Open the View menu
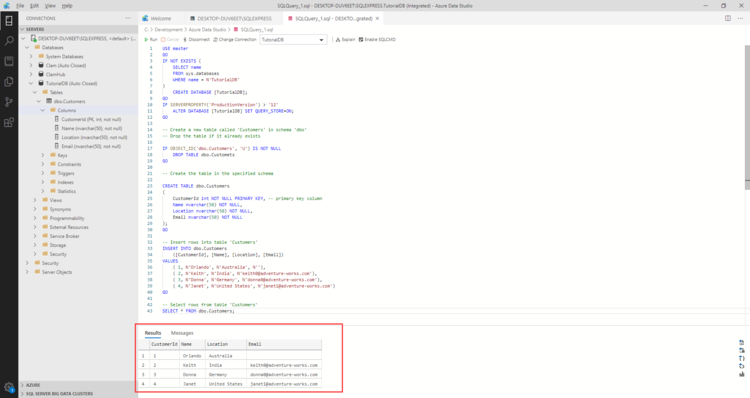This screenshot has height=398, width=750. 50,6
